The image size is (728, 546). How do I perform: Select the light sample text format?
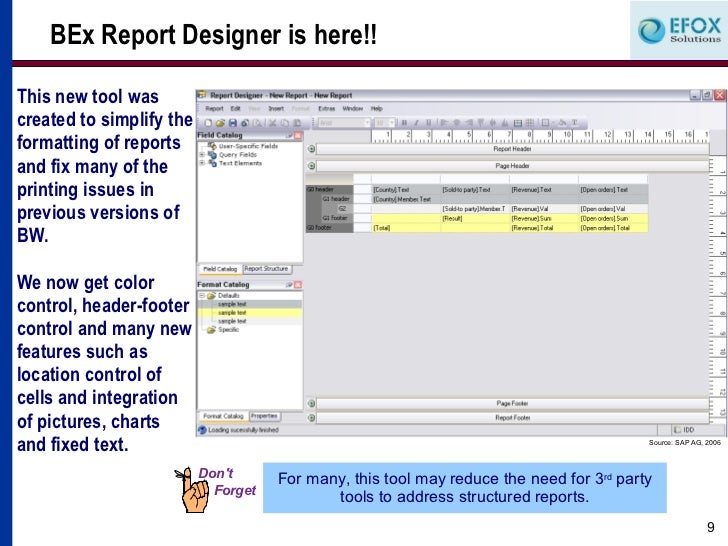pos(250,321)
